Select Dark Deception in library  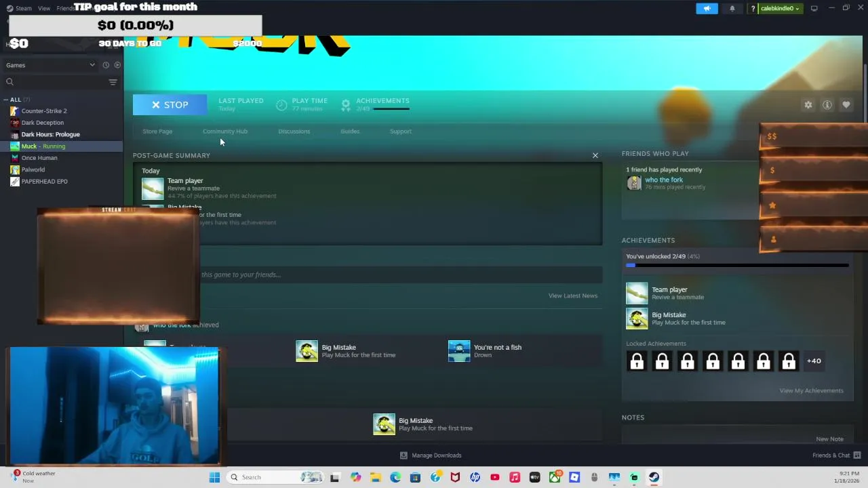coord(42,123)
